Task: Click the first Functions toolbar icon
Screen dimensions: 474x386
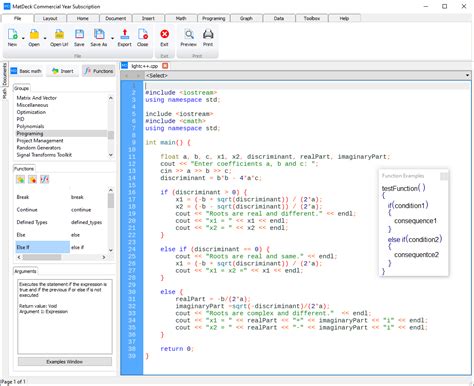Action: (20, 180)
